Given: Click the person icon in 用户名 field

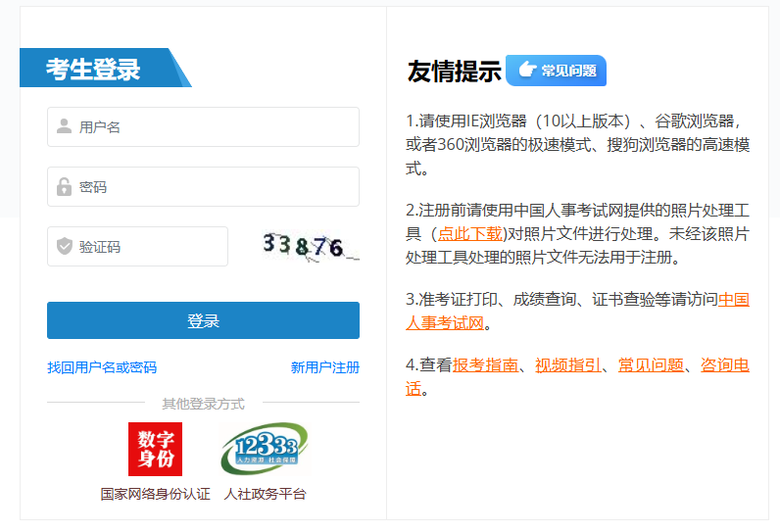Looking at the screenshot, I should coord(65,126).
